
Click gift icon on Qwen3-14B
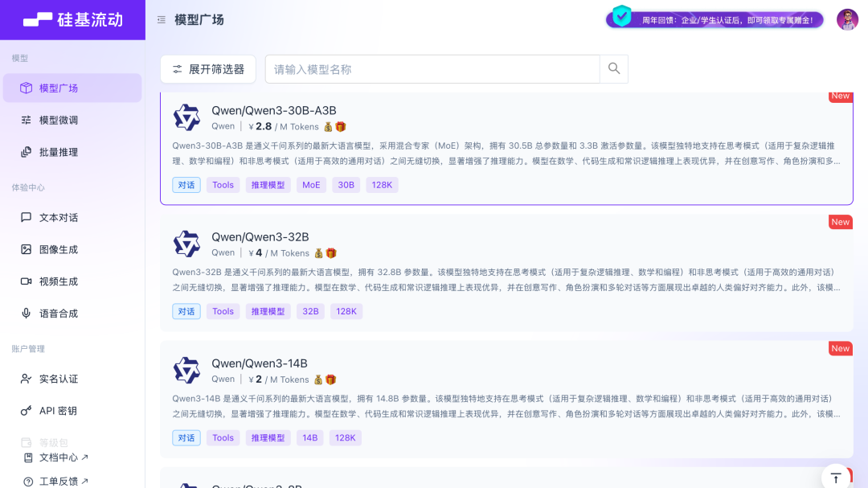click(330, 379)
